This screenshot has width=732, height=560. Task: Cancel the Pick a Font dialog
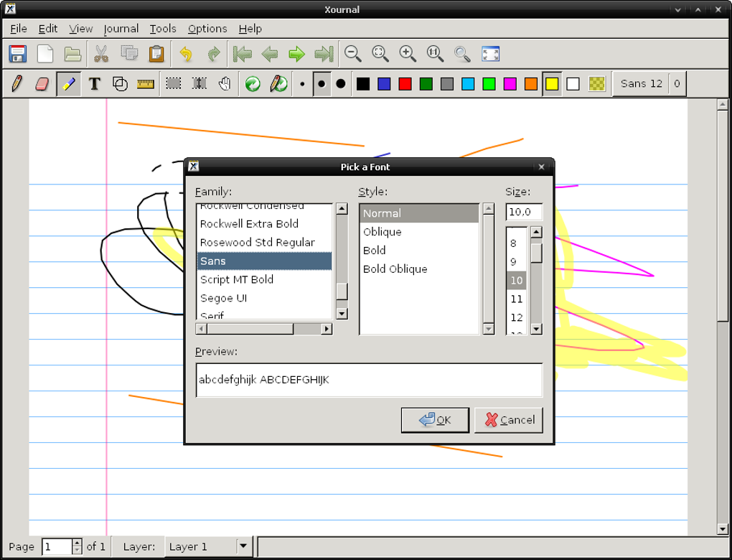(x=509, y=420)
